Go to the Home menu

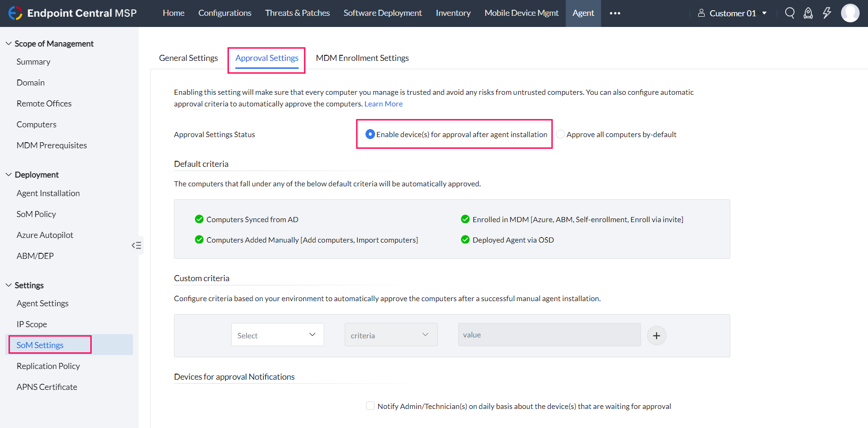(x=174, y=13)
